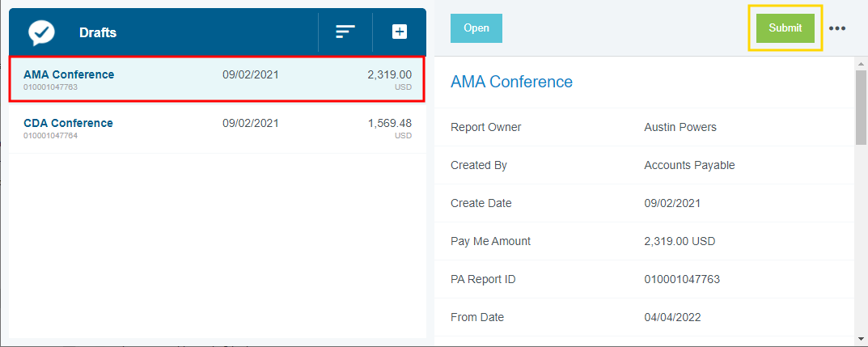Screen dimensions: 868x347
Task: Click the Pay Me Amount value
Action: [x=680, y=241]
